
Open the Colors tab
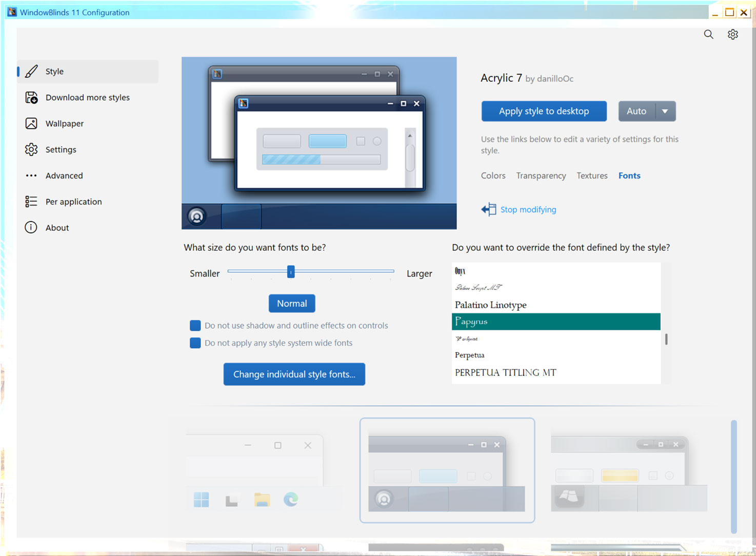click(493, 175)
